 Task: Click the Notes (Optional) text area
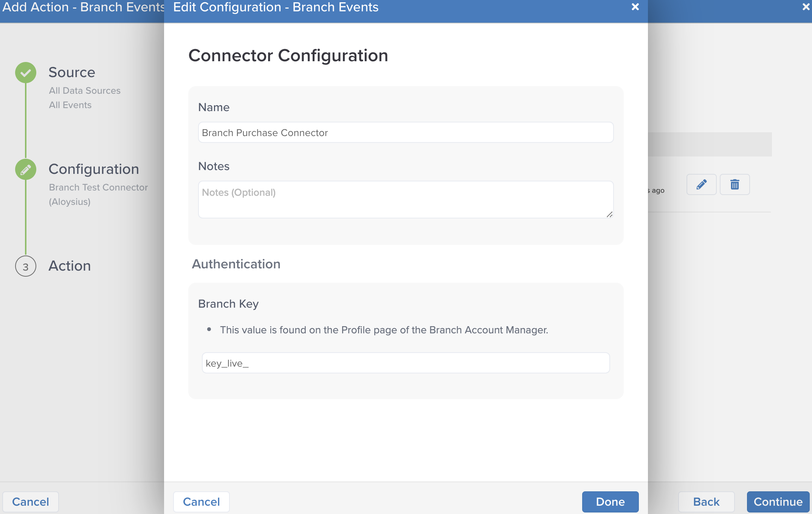click(406, 200)
